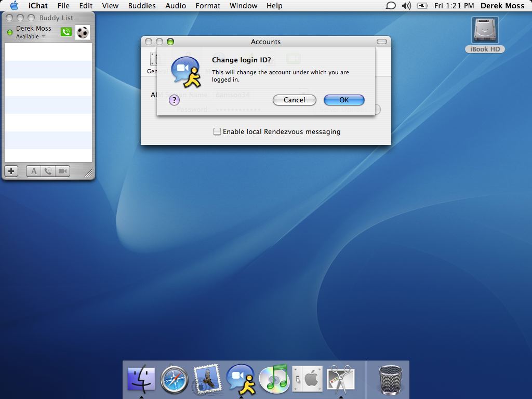This screenshot has height=399, width=532.
Task: Click the green online status indicator
Action: tap(10, 32)
